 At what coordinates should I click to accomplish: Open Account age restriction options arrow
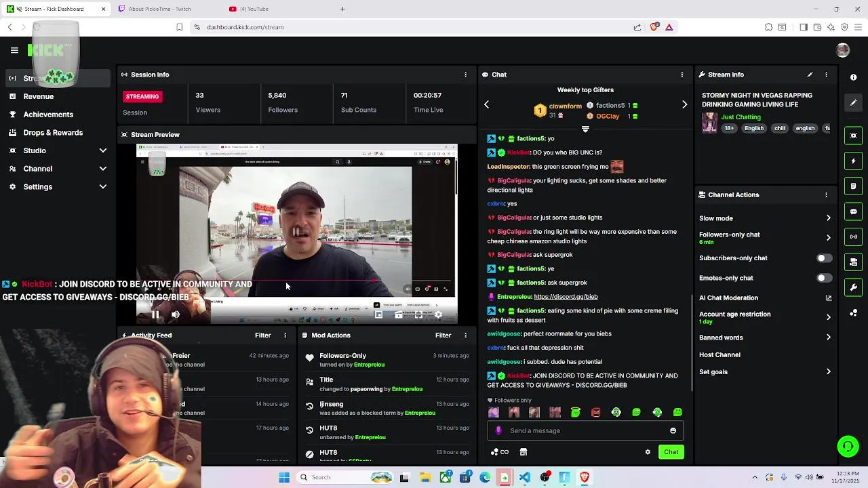coord(828,317)
